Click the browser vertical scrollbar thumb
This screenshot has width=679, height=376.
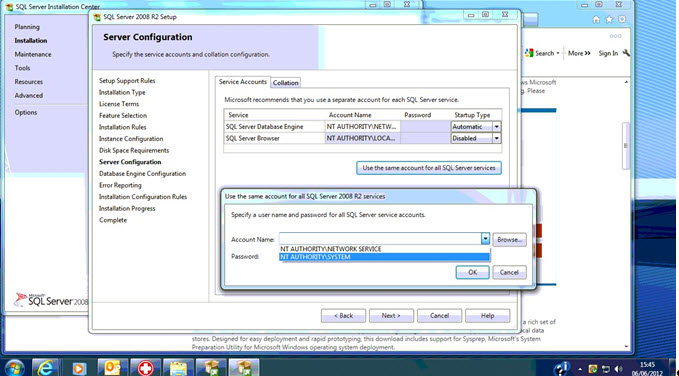[626, 146]
